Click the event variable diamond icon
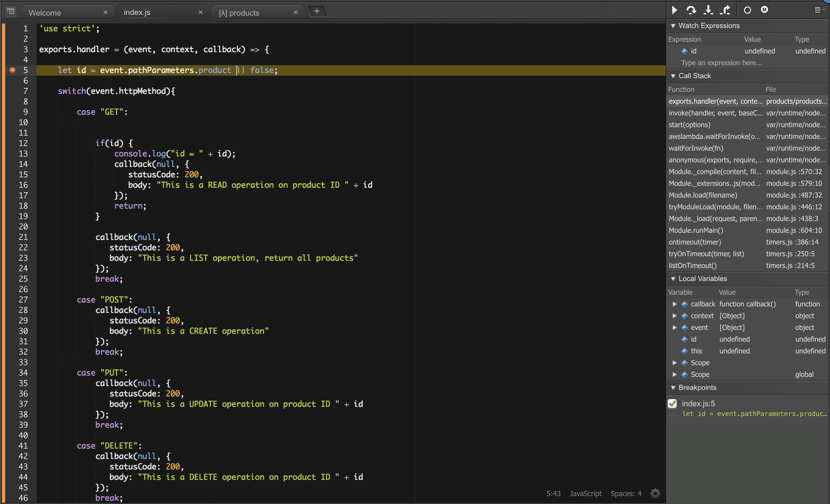830x504 pixels. [685, 328]
